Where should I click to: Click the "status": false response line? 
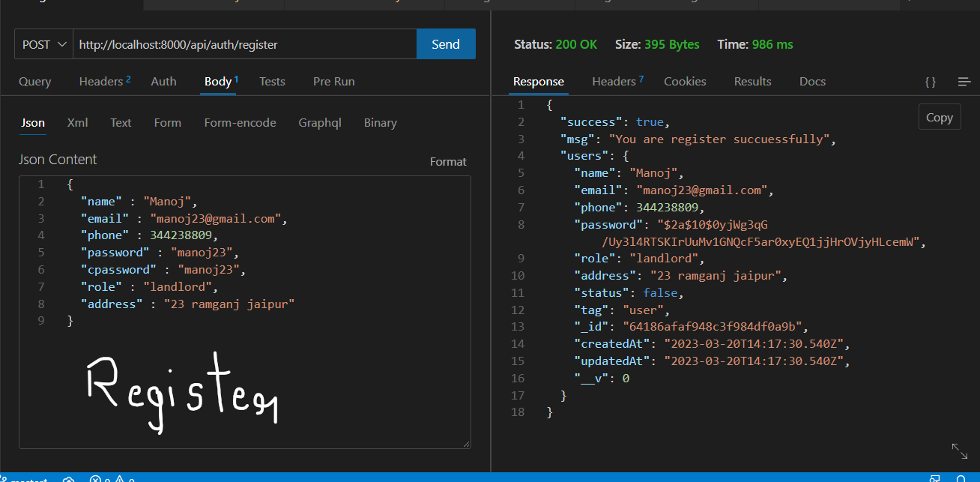[x=629, y=293]
